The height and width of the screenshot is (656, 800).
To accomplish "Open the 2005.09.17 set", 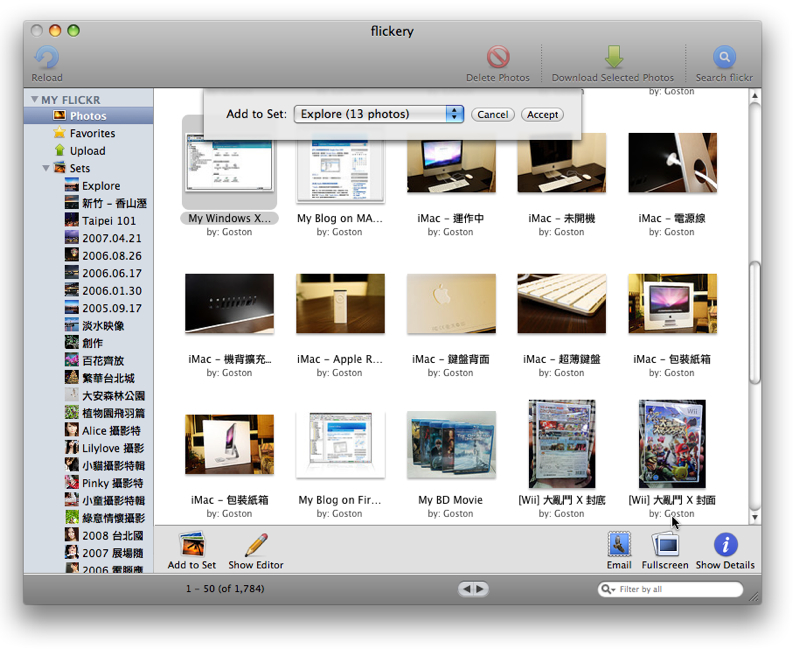I will (88, 308).
